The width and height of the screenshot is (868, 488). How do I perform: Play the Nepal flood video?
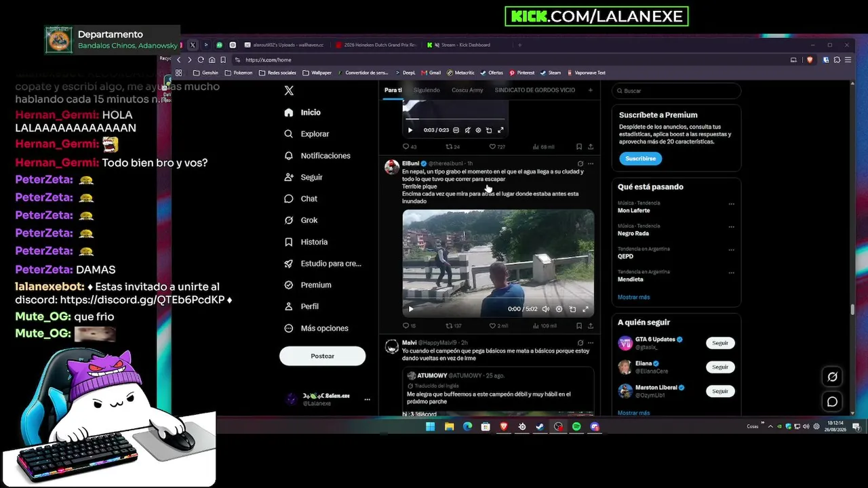(x=410, y=309)
